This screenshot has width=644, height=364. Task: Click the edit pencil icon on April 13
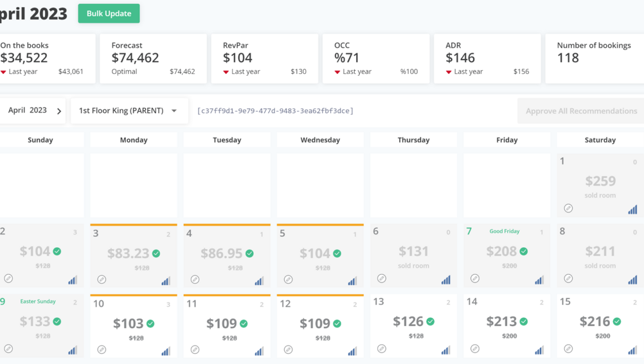tap(382, 349)
